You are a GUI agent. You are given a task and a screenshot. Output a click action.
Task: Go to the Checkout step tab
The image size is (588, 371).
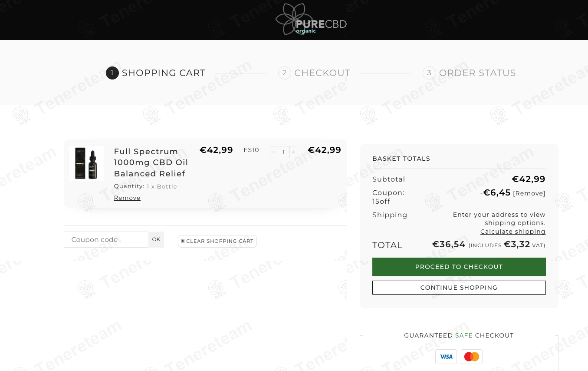322,73
